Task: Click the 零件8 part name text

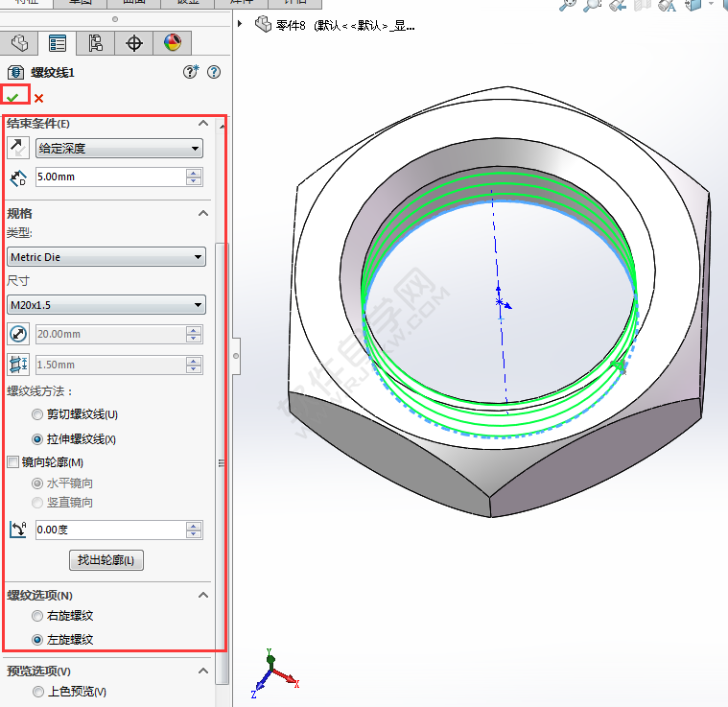Action: [291, 26]
